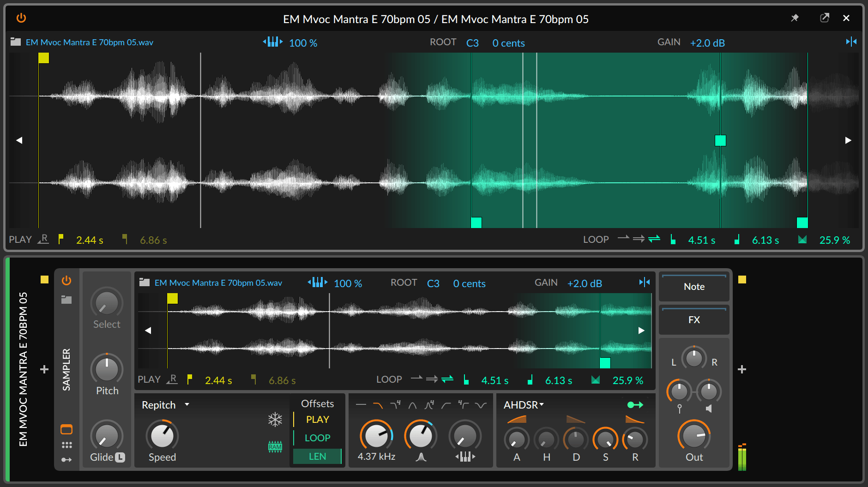Toggle the Sampler device power button

tap(66, 281)
